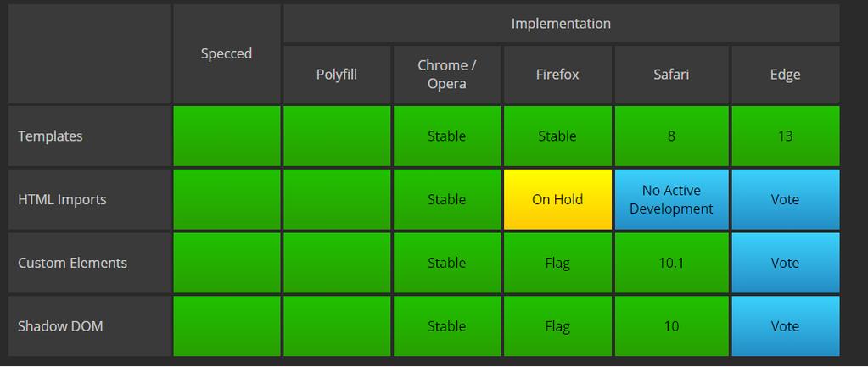
Task: Open the Shadow DOM row label
Action: [88, 326]
